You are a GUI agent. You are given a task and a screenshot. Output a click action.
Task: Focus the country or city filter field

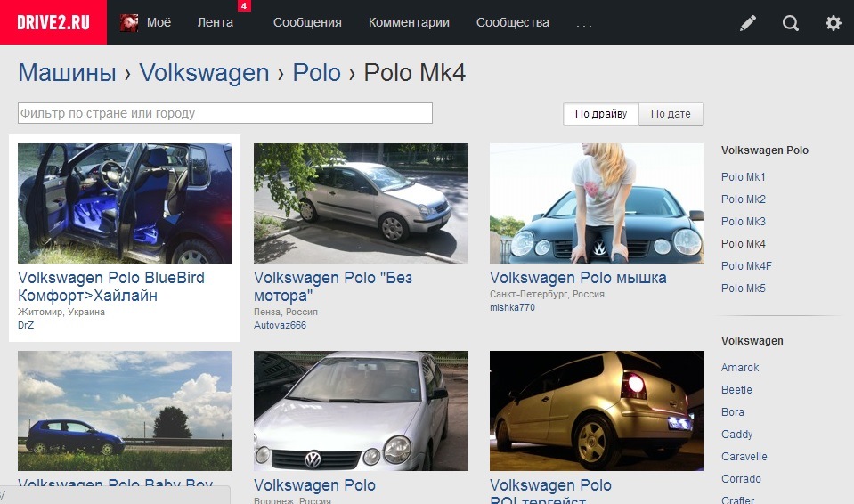click(225, 113)
